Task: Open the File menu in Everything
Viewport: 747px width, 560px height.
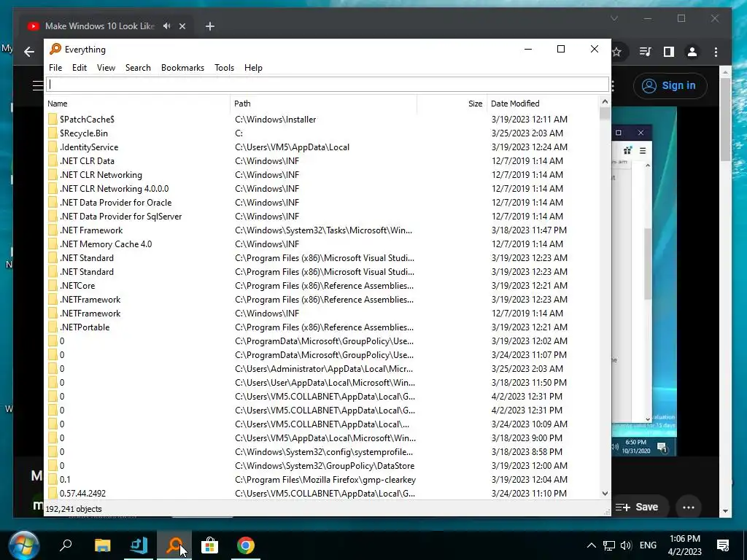Action: pyautogui.click(x=55, y=68)
